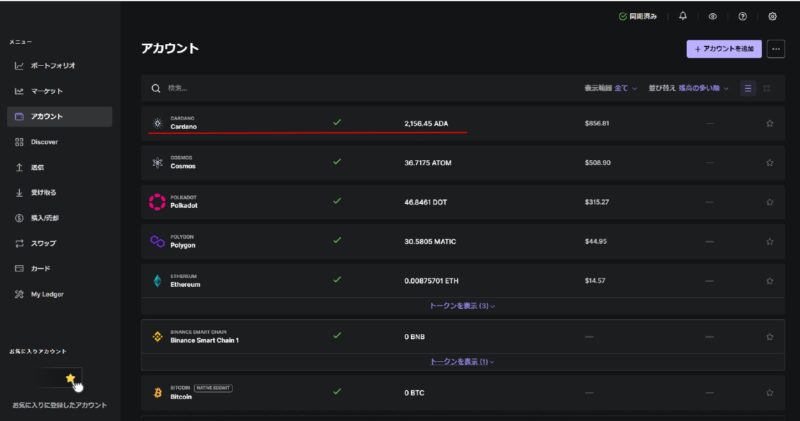Open the help question mark icon

(x=742, y=16)
